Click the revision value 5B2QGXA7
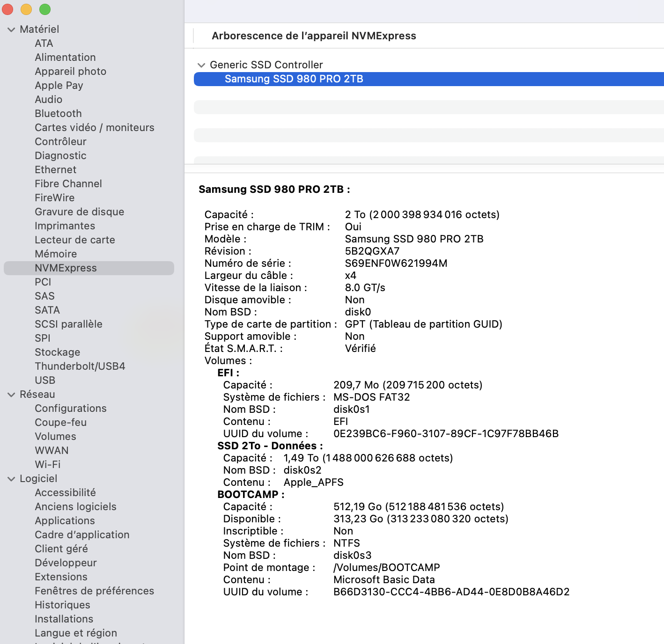This screenshot has width=664, height=644. pos(372,251)
